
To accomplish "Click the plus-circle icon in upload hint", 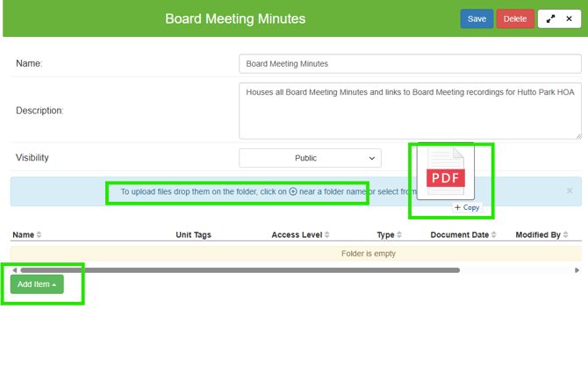I will [293, 191].
